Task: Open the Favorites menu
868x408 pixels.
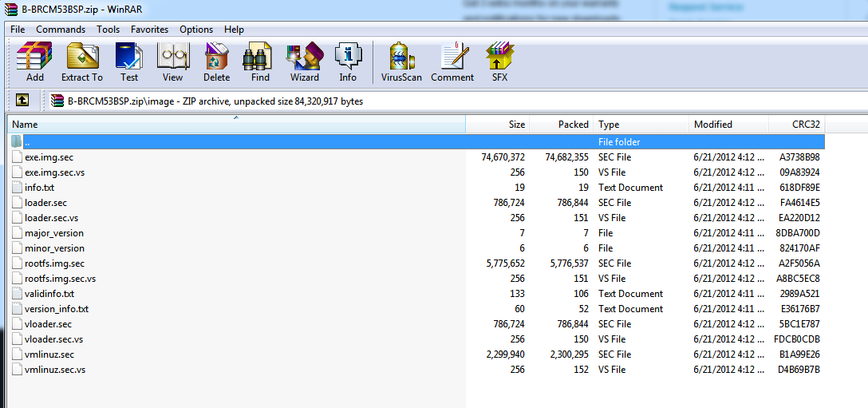Action: (x=149, y=30)
